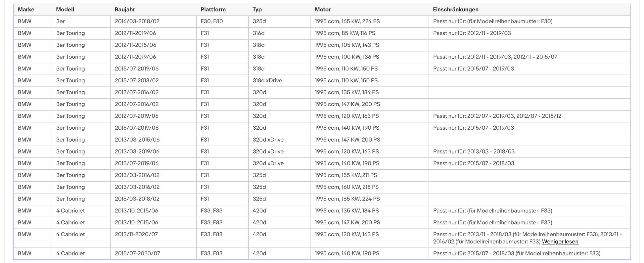Select '420d' in the 2013/11-2020/07 row
This screenshot has width=644, height=263.
259,234
